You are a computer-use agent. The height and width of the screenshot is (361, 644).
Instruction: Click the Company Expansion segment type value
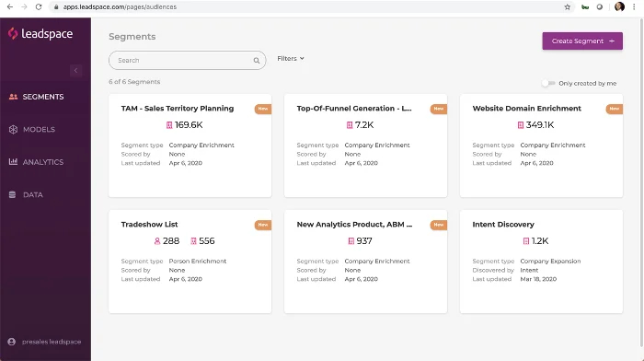click(x=550, y=262)
